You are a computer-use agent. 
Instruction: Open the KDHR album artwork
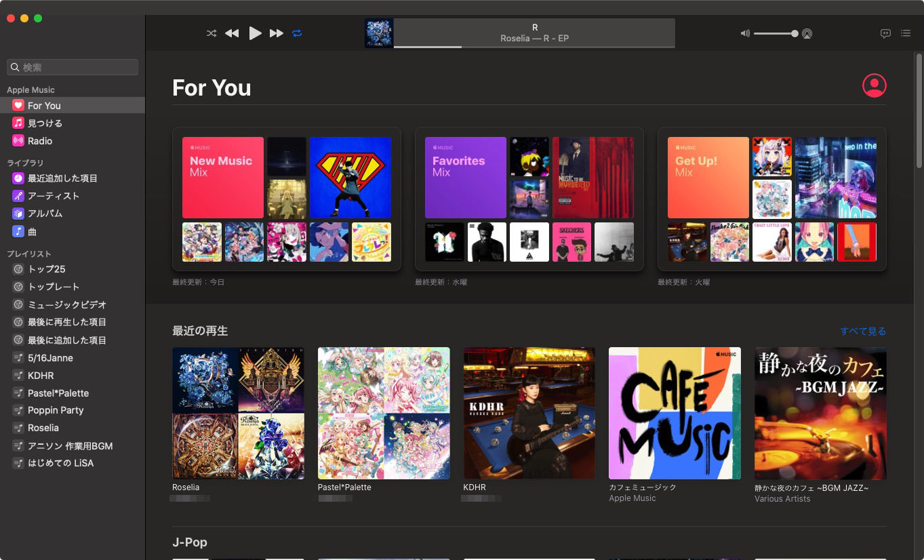529,414
